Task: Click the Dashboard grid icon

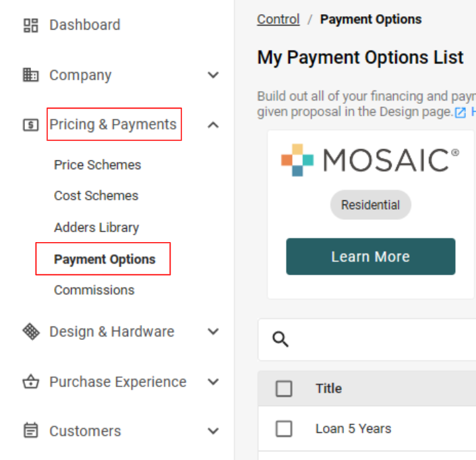Action: coord(30,25)
